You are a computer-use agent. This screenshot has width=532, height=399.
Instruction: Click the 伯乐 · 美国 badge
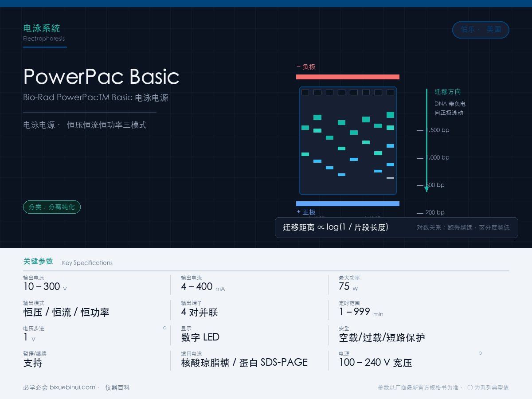(481, 30)
